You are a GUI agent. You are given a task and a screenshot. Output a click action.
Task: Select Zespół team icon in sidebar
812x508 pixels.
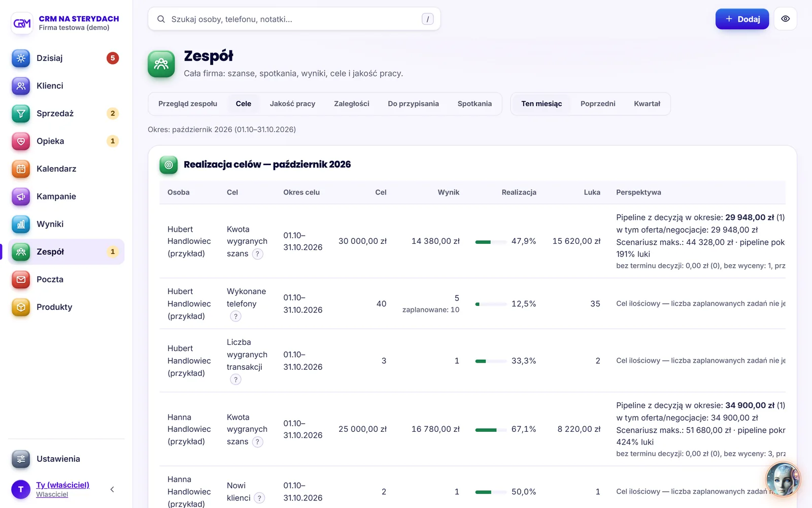[x=21, y=251]
